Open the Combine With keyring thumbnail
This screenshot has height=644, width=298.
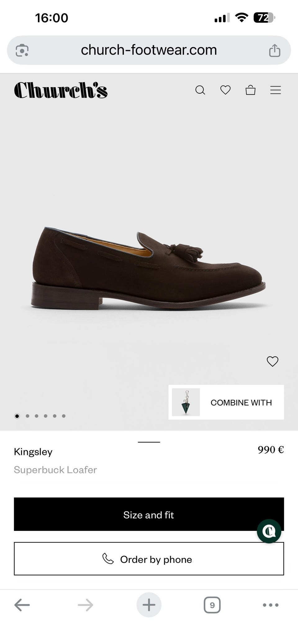pos(186,402)
